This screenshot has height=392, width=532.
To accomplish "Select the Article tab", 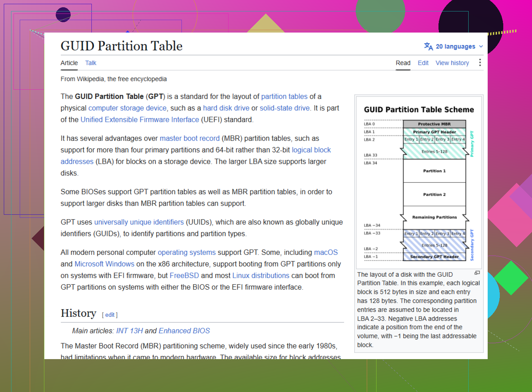I will (x=69, y=63).
